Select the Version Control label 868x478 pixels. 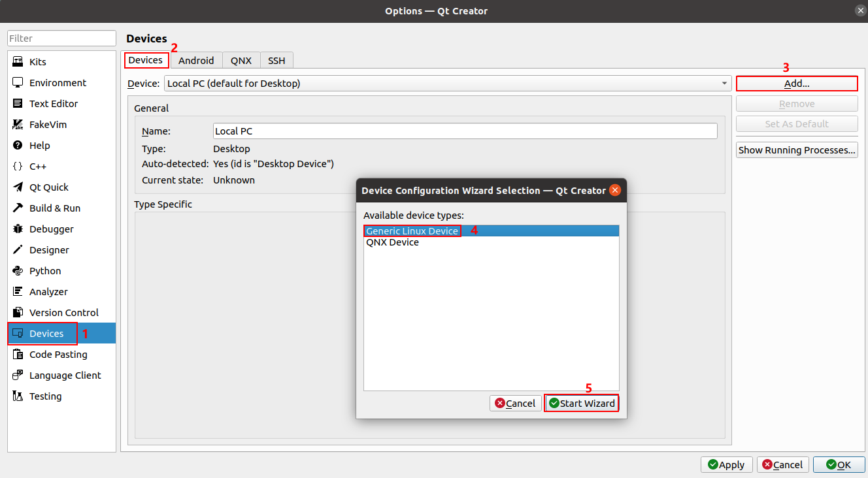click(64, 313)
